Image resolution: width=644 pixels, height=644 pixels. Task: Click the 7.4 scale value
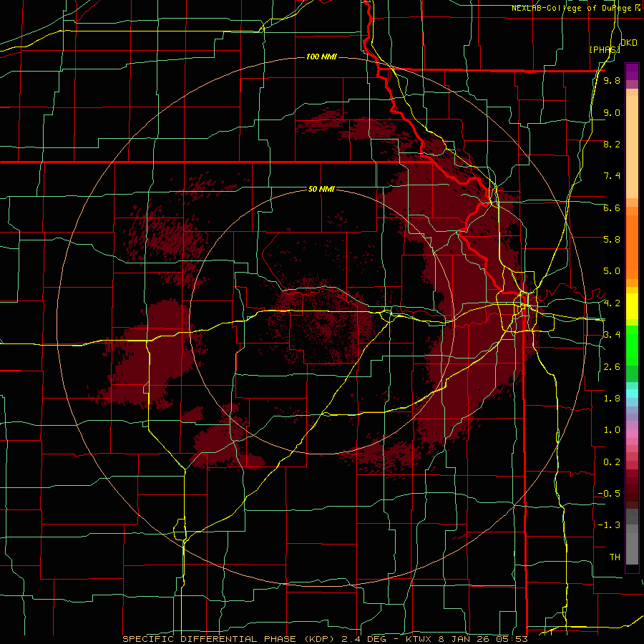point(612,176)
